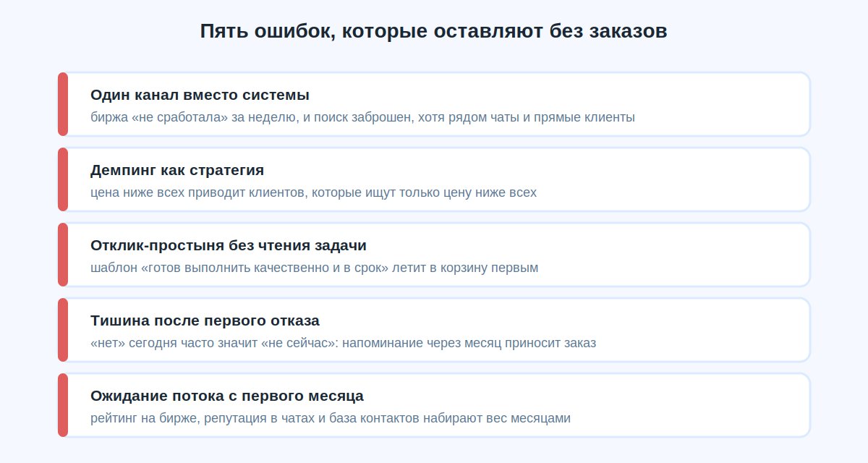Click the heading "Пять ошибок, которые оставляют без заказов"
Image resolution: width=868 pixels, height=463 pixels.
pyautogui.click(x=433, y=31)
